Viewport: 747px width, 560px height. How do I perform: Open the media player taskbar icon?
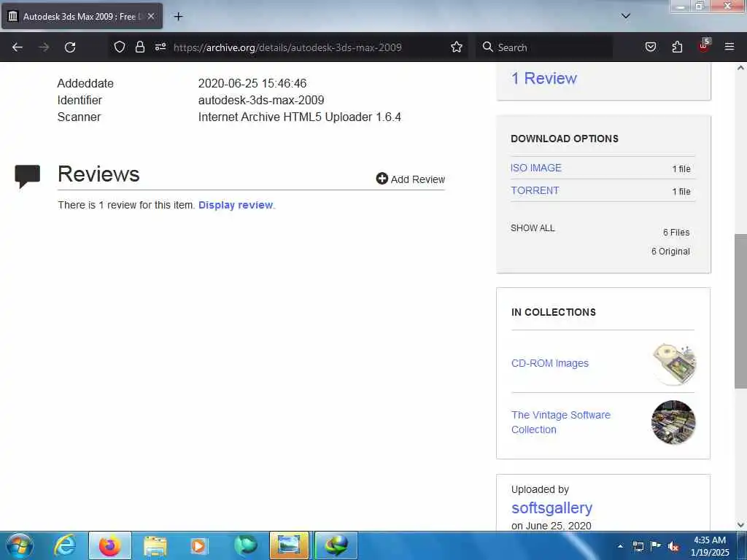point(199,545)
